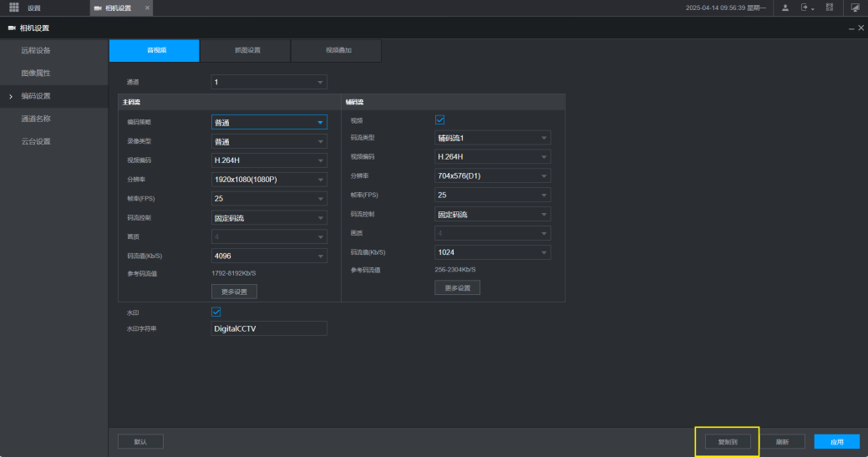Open main stream 分辨率 1920x1080 dropdown
The height and width of the screenshot is (457, 868).
268,180
